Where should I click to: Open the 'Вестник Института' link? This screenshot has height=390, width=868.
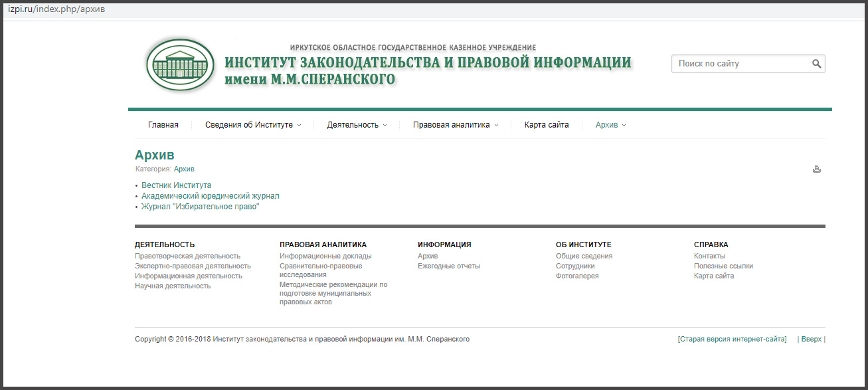[176, 185]
